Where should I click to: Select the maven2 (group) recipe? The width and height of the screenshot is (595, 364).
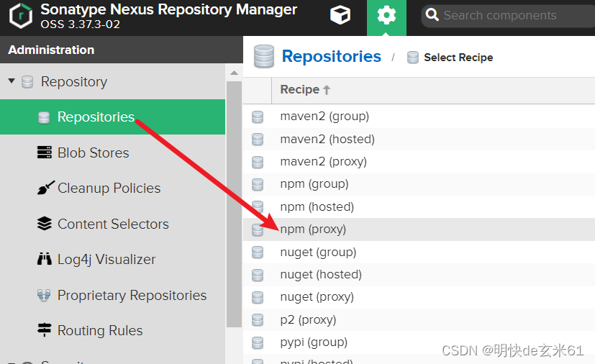click(324, 116)
